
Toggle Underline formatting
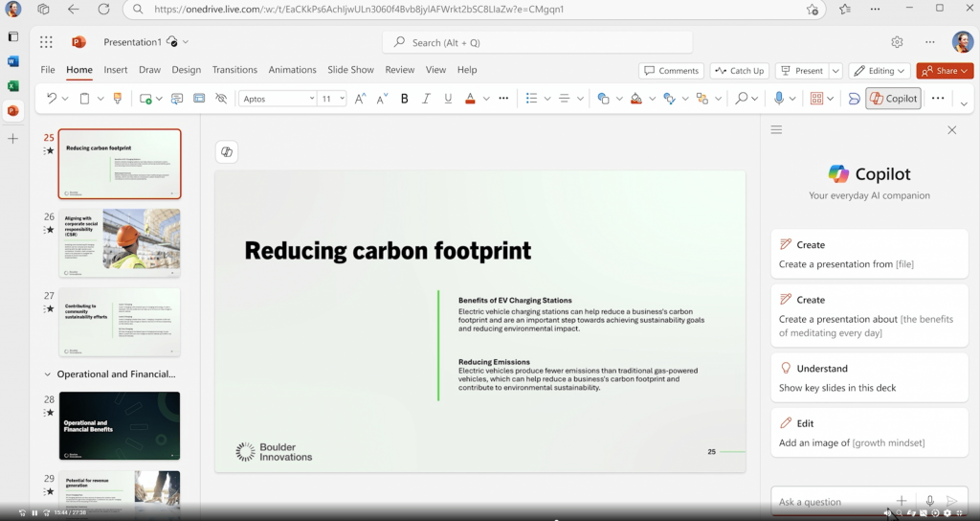click(x=448, y=99)
